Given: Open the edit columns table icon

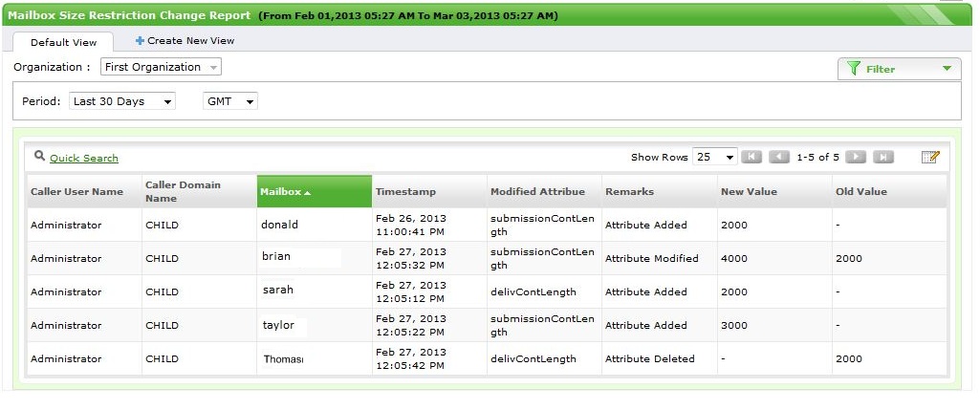Looking at the screenshot, I should point(930,157).
